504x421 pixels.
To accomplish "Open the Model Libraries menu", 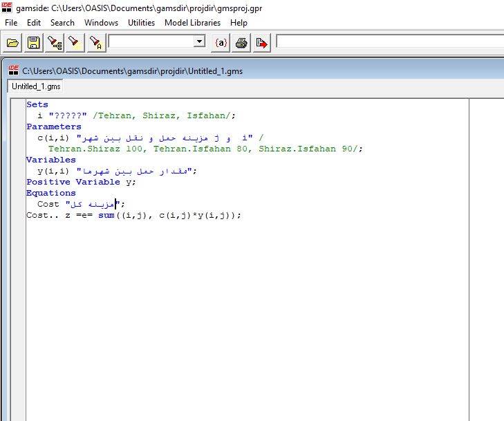I will click(x=192, y=23).
